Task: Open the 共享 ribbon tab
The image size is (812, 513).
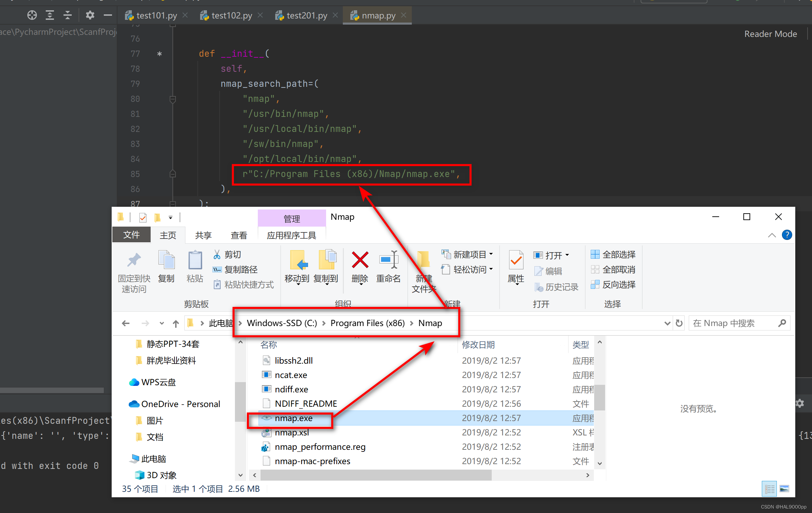Action: (x=204, y=235)
